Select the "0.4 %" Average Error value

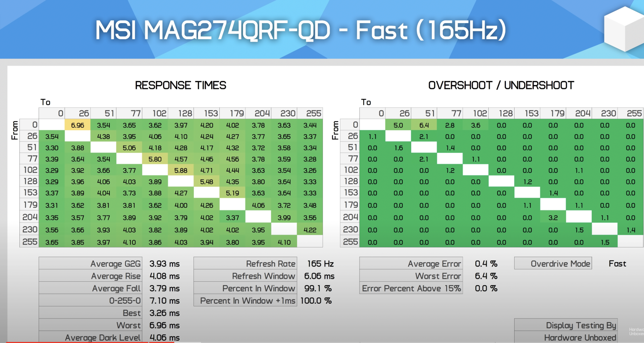pos(486,264)
